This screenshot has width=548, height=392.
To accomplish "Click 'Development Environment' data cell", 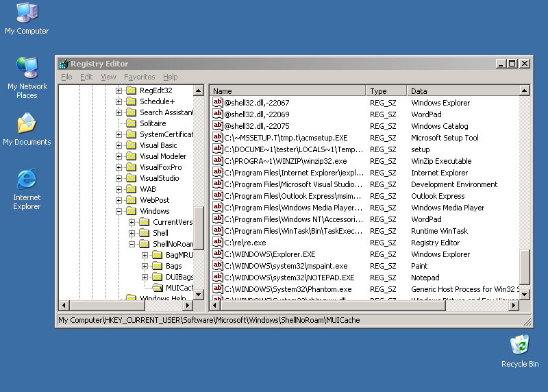I will point(454,184).
